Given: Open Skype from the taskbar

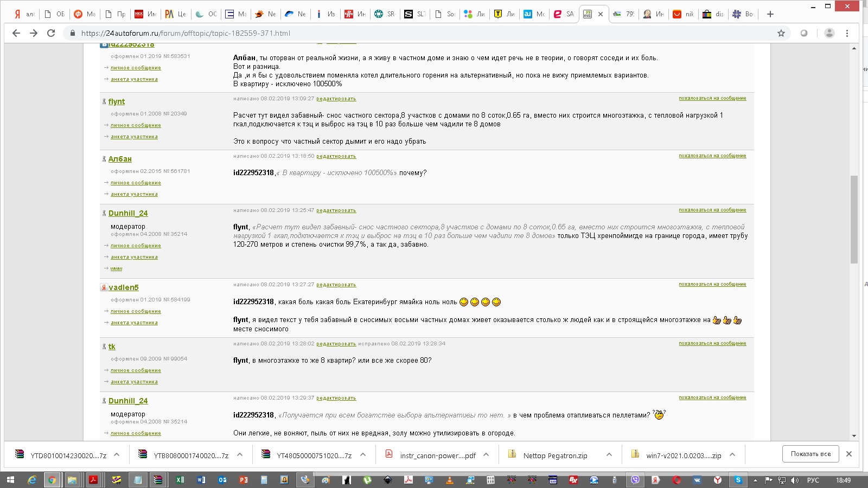Looking at the screenshot, I should click(x=738, y=480).
